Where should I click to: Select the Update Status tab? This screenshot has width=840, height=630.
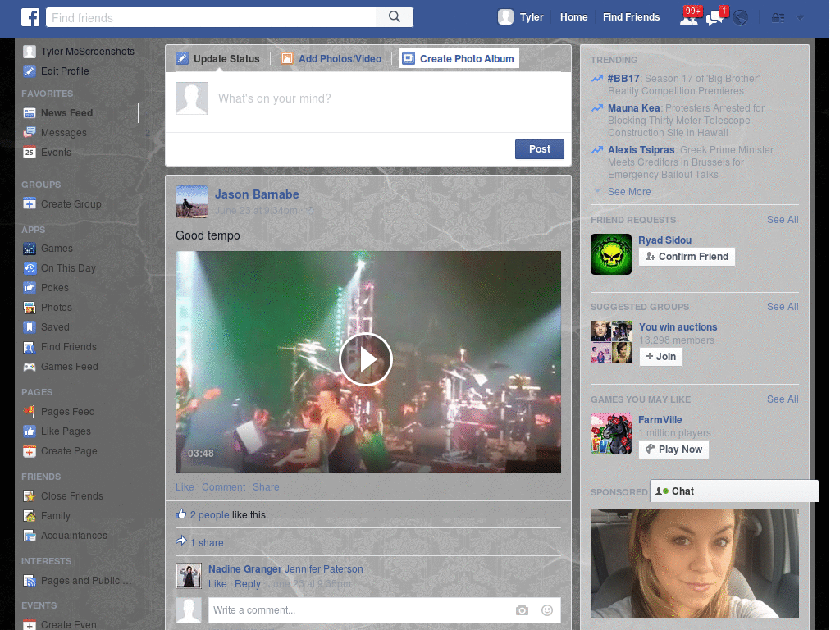click(x=218, y=58)
